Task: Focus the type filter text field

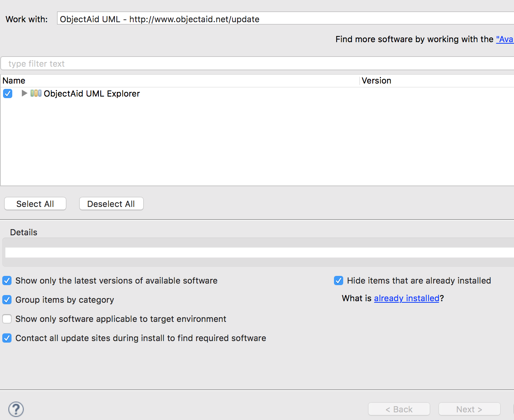Action: (257, 63)
